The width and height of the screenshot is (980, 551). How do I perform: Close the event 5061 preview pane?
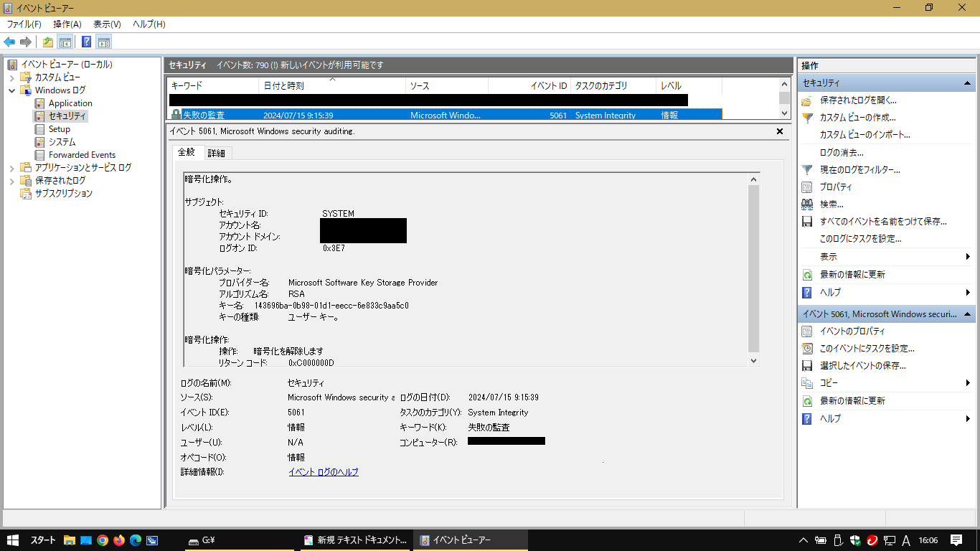pos(780,131)
